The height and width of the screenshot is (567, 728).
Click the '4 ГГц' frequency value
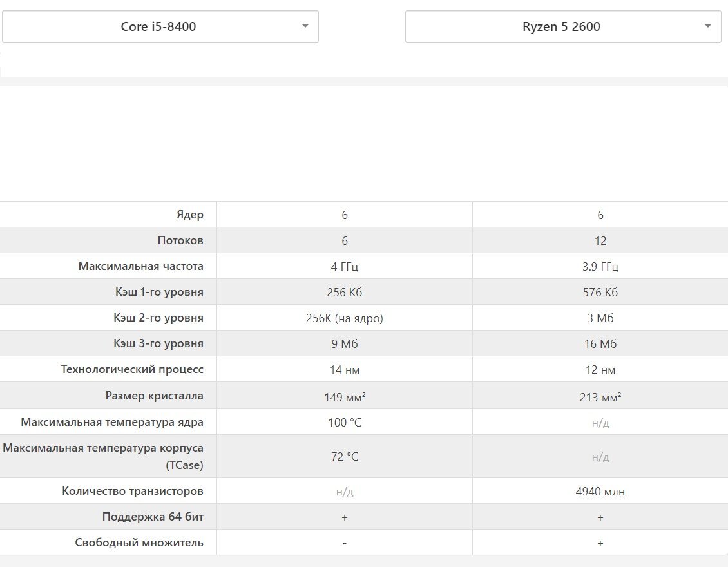click(345, 267)
